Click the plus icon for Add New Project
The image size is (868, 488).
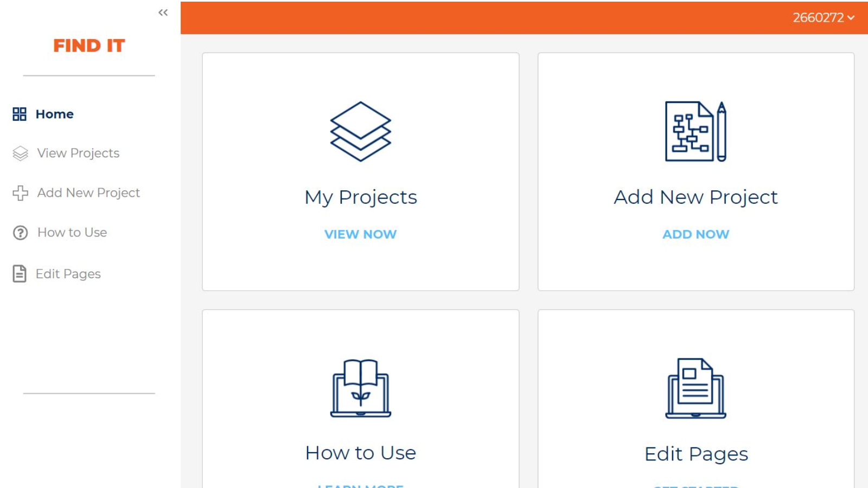[20, 193]
